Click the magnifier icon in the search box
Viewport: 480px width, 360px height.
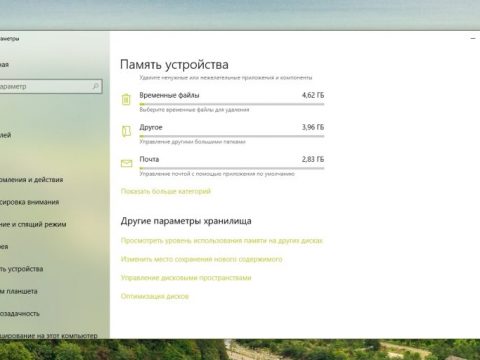coord(95,86)
